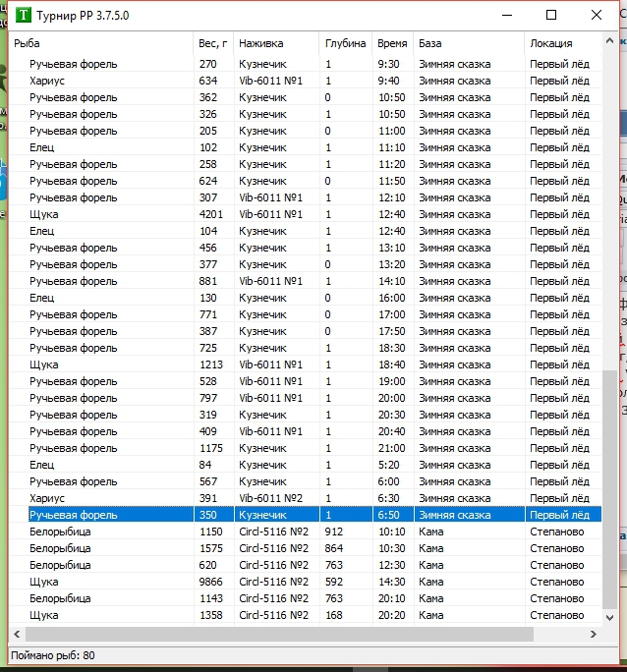This screenshot has width=627, height=672.
Task: Select the Елец row weighing 130
Action: click(x=305, y=298)
